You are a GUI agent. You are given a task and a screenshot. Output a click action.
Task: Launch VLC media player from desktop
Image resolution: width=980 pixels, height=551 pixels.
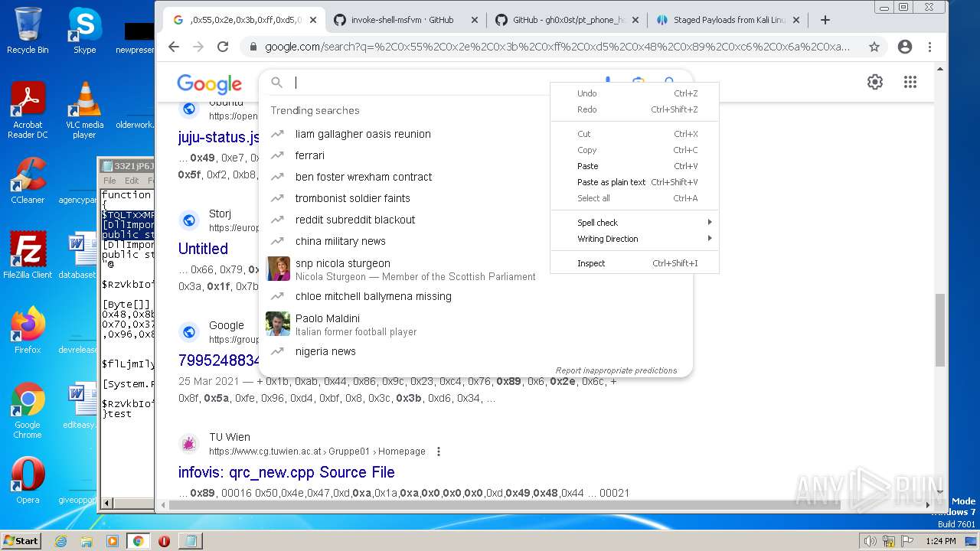tap(84, 110)
